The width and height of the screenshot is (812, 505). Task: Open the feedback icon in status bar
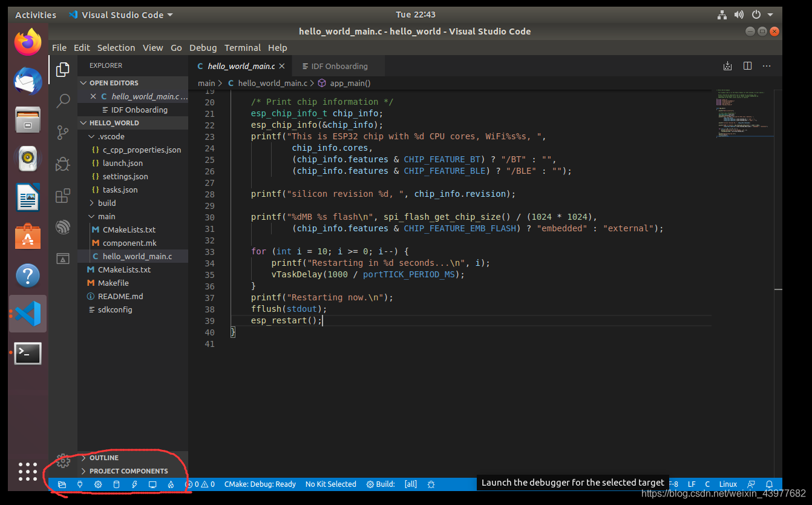point(751,484)
